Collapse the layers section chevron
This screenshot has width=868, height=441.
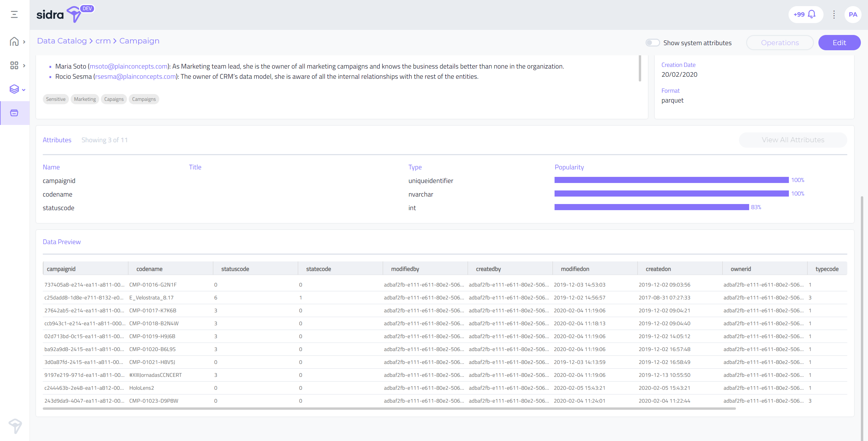(x=24, y=90)
